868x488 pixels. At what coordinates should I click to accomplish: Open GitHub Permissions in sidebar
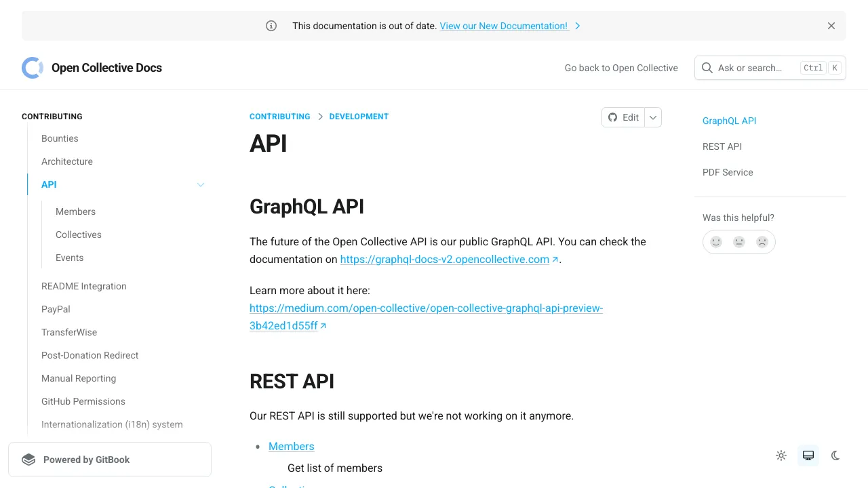pyautogui.click(x=83, y=401)
